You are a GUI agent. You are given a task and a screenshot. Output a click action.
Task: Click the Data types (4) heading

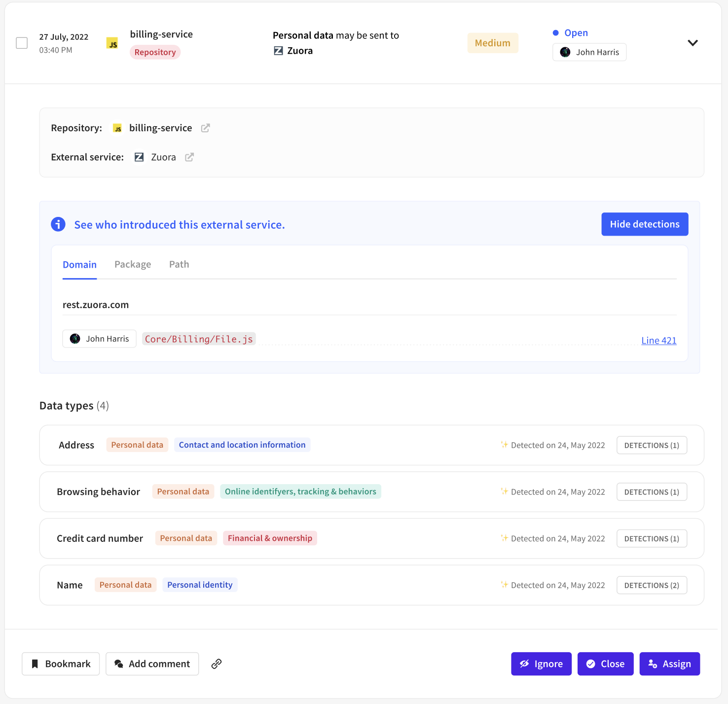point(74,405)
